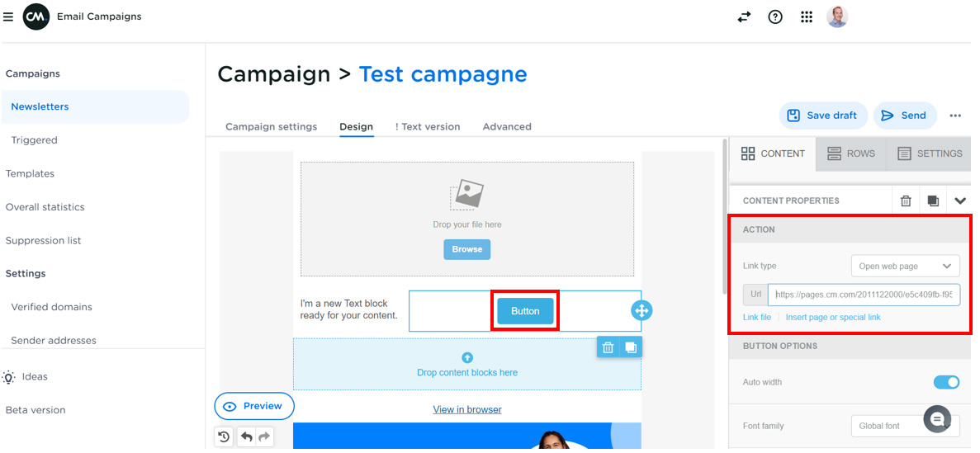980x453 pixels.
Task: Open the Link type dropdown
Action: coord(905,266)
